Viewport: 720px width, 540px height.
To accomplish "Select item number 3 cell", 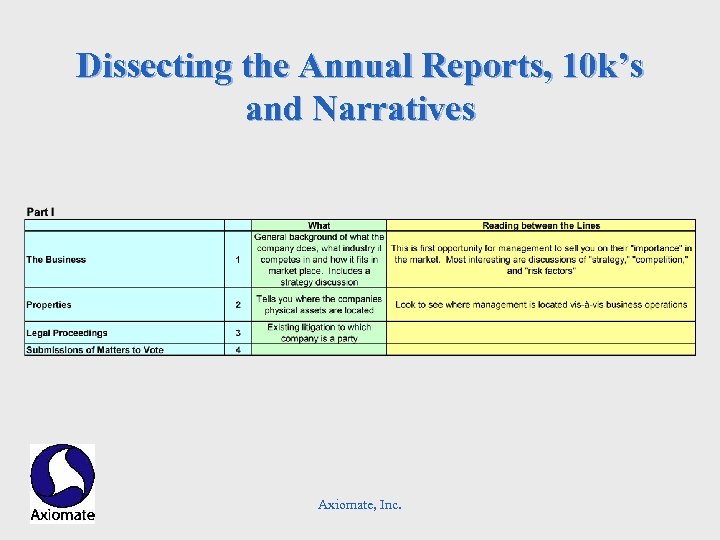I will click(238, 333).
